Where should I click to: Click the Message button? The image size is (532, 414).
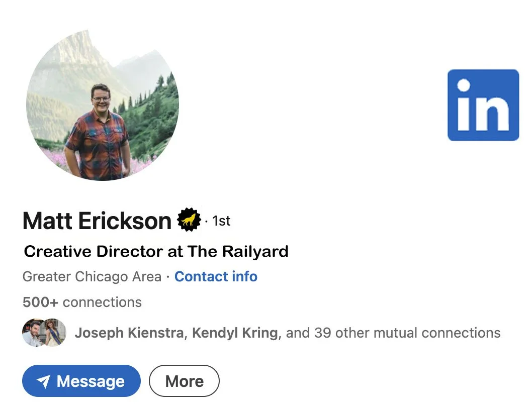tap(81, 381)
